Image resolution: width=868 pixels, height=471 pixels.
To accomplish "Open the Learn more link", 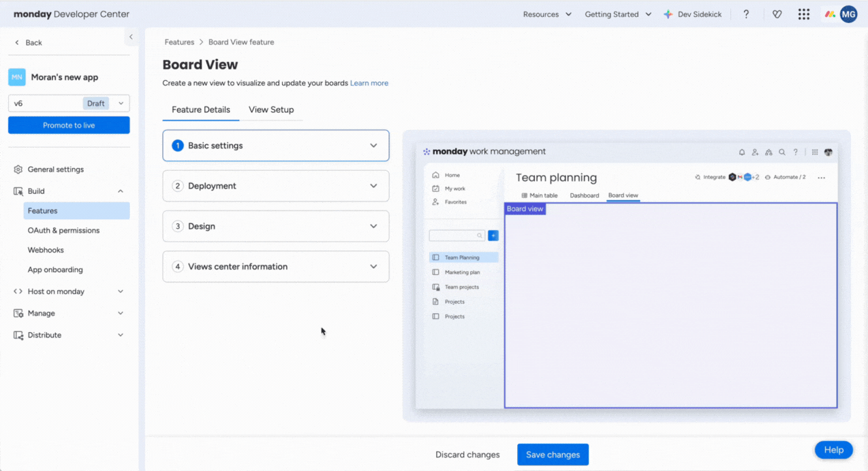I will (x=369, y=83).
